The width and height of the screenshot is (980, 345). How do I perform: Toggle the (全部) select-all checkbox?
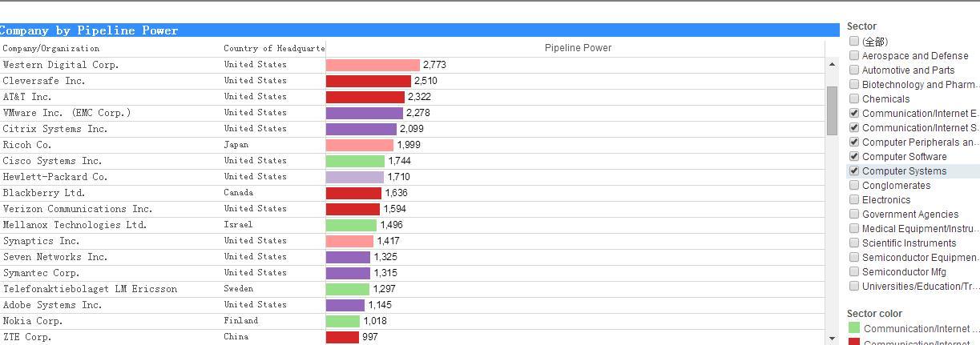[854, 42]
